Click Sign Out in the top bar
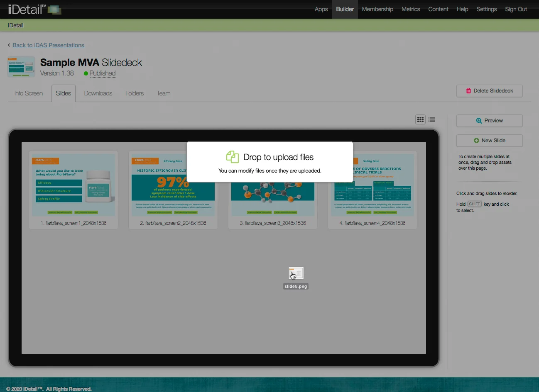This screenshot has height=392, width=539. click(516, 9)
